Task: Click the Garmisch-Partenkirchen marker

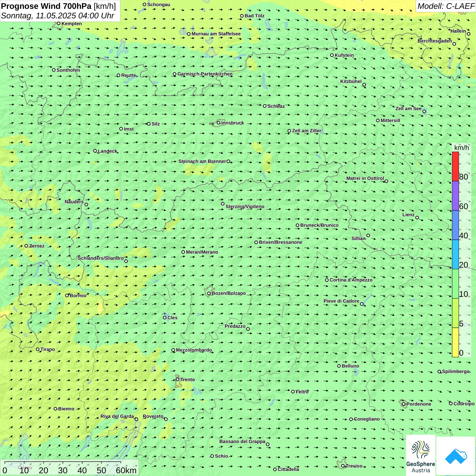Action: [x=174, y=74]
